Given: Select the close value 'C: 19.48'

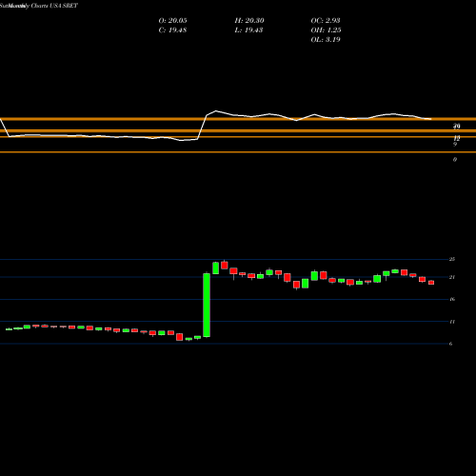Looking at the screenshot, I should 172,30.
